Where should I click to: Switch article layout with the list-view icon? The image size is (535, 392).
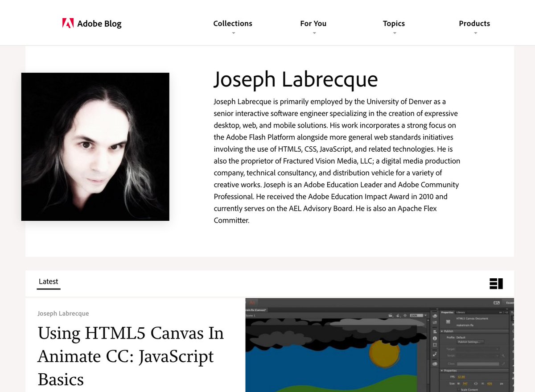[x=496, y=283]
